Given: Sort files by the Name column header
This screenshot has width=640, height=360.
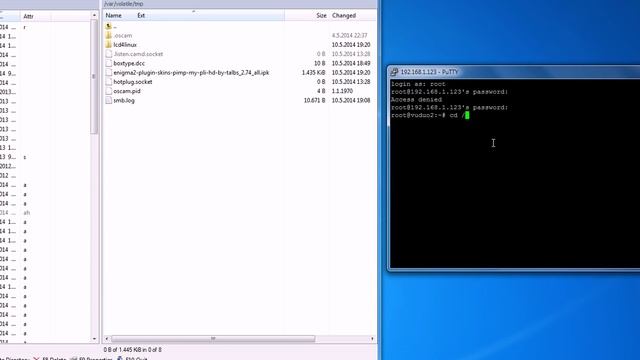Looking at the screenshot, I should tap(113, 16).
